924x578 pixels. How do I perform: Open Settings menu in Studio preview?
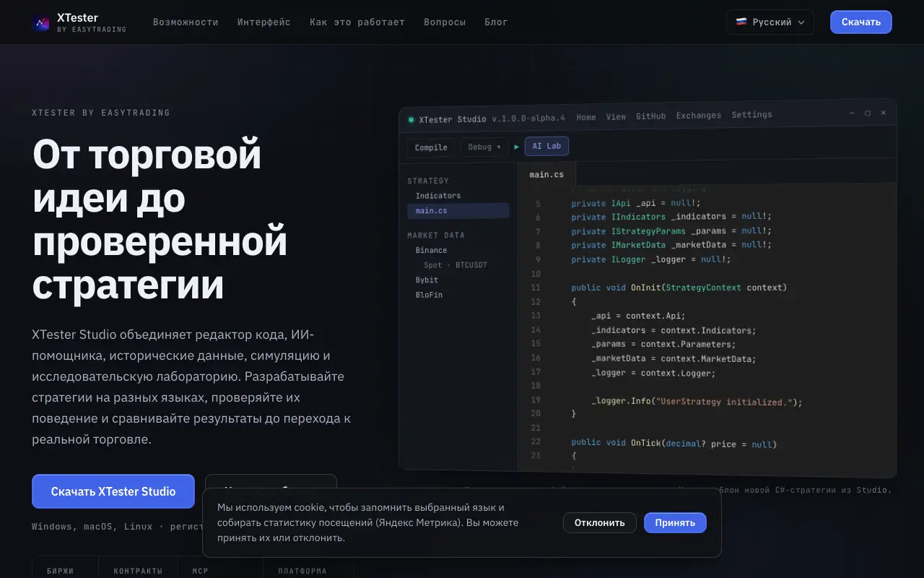point(751,115)
